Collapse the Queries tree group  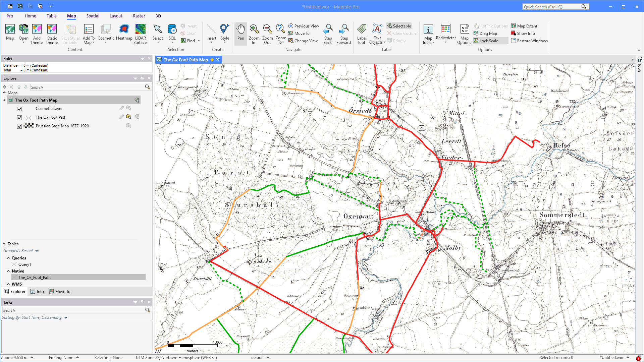[8, 258]
